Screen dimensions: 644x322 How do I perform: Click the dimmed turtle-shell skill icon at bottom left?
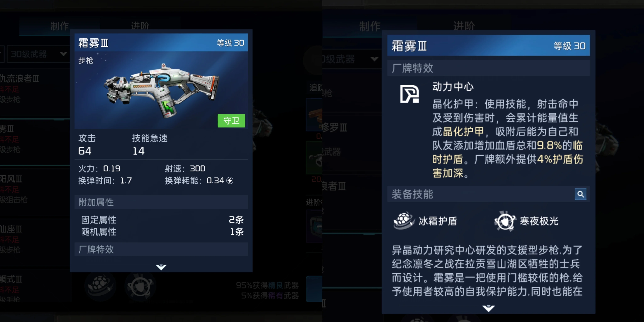[x=100, y=286]
